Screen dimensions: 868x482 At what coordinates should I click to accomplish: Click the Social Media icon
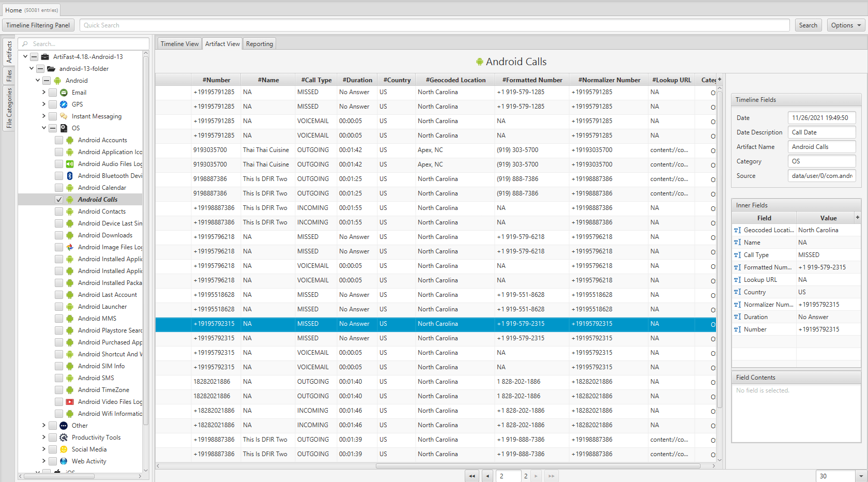point(64,449)
